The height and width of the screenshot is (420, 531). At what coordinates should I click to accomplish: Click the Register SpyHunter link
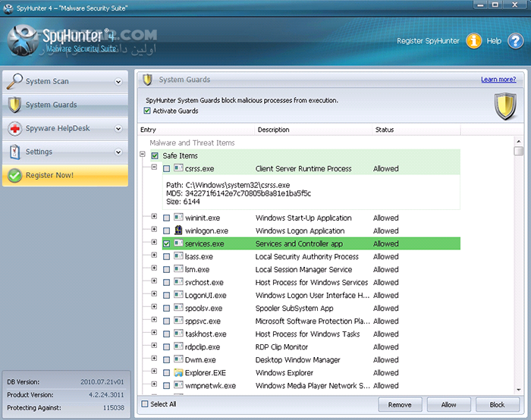[428, 41]
